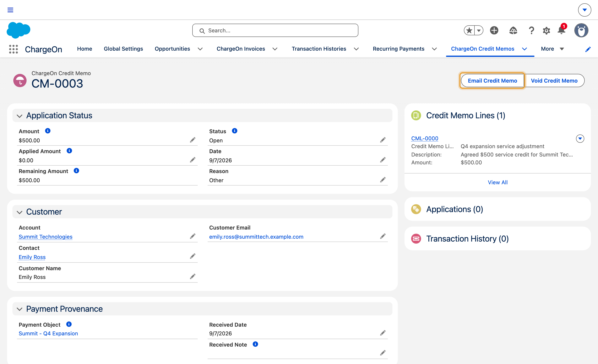Open the Opportunities tab
The image size is (598, 364).
[172, 49]
